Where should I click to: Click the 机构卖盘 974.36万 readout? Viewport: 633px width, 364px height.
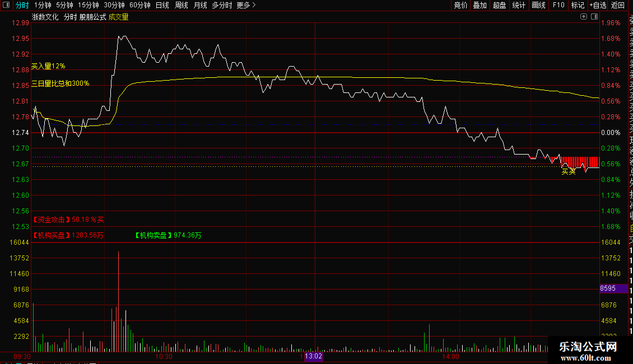click(x=168, y=235)
